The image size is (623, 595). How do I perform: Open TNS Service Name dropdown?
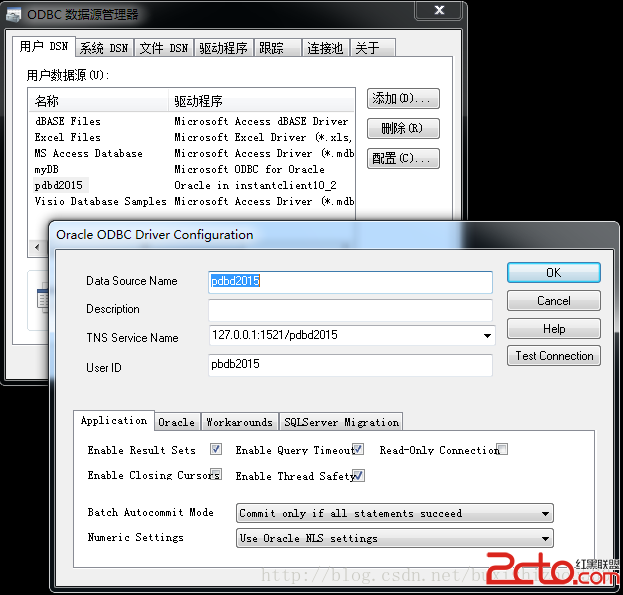click(487, 336)
